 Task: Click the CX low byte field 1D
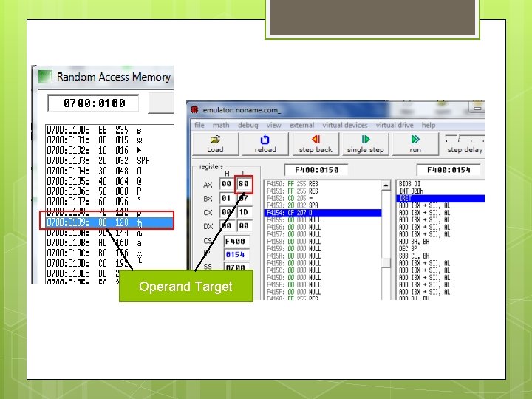244,212
